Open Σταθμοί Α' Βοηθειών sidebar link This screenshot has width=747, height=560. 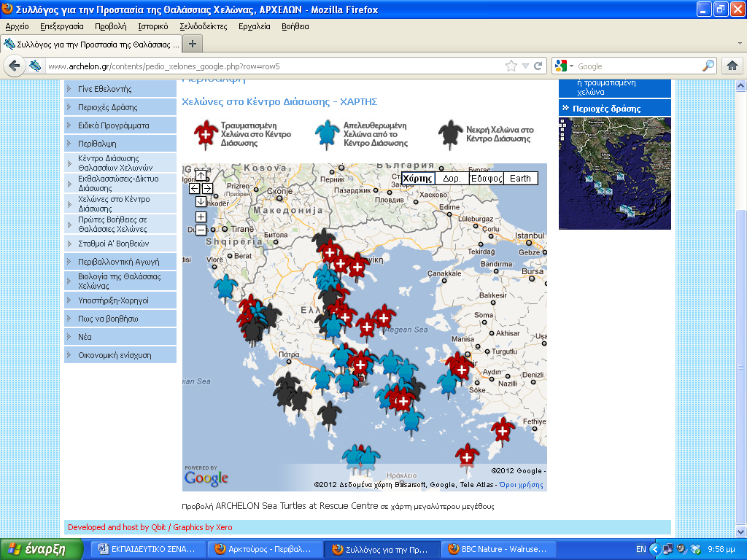[x=120, y=244]
